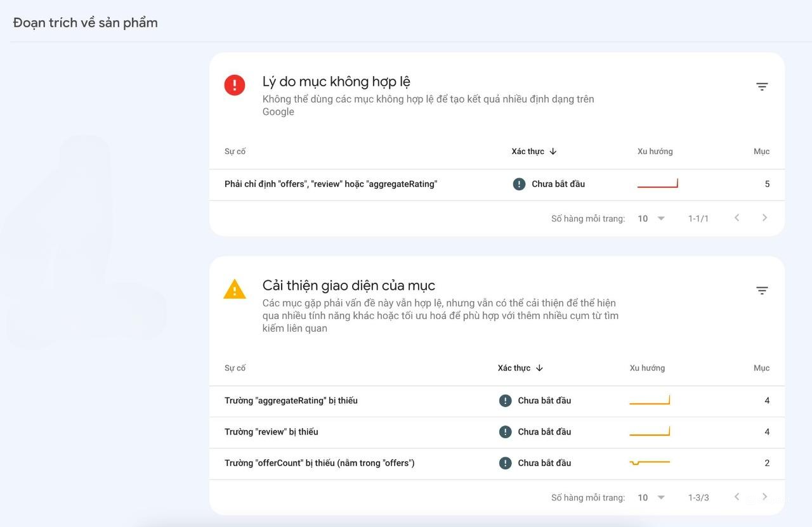Click trend sparkline of aggregateRating missing row

[650, 400]
